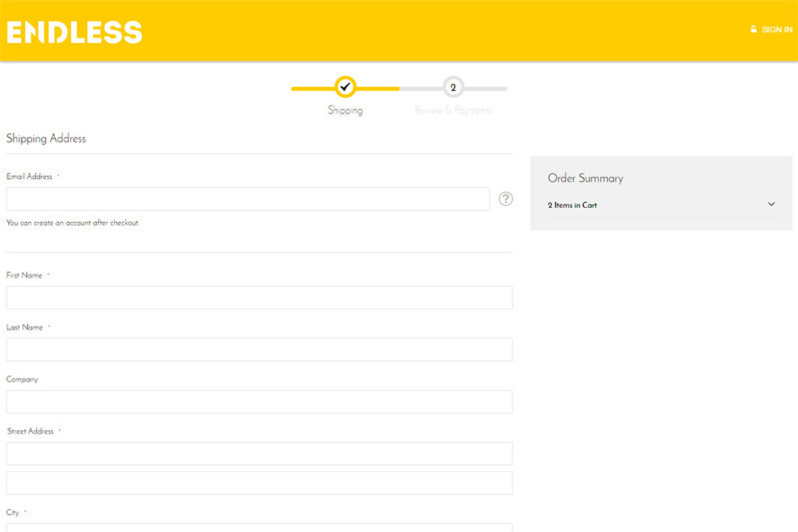Click the lock icon beside Sign In
Image resolution: width=798 pixels, height=532 pixels.
(753, 29)
